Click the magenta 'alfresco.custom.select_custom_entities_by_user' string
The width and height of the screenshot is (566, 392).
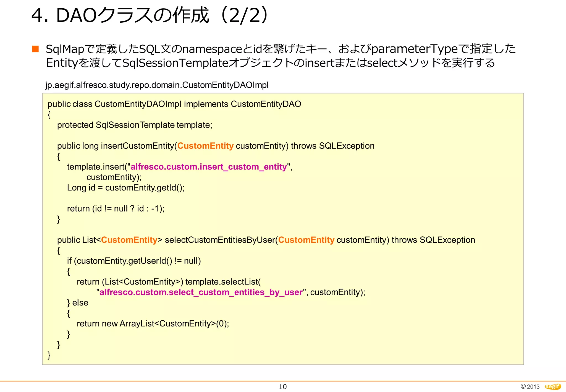coord(201,292)
